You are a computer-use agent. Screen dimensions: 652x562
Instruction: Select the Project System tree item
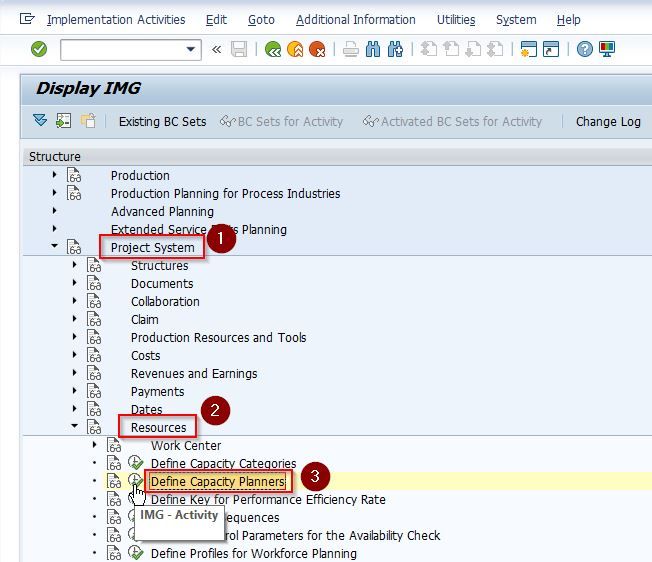point(153,248)
